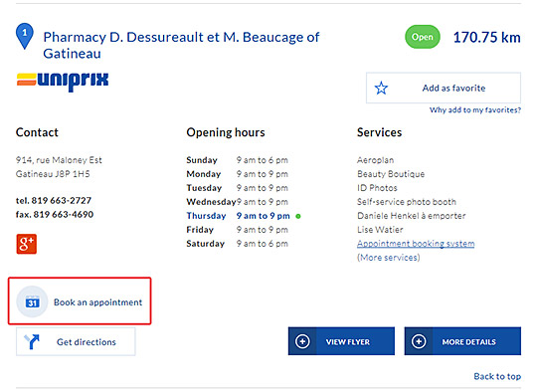The height and width of the screenshot is (392, 537).
Task: Click the ID Photos service entry
Action: [x=377, y=188]
